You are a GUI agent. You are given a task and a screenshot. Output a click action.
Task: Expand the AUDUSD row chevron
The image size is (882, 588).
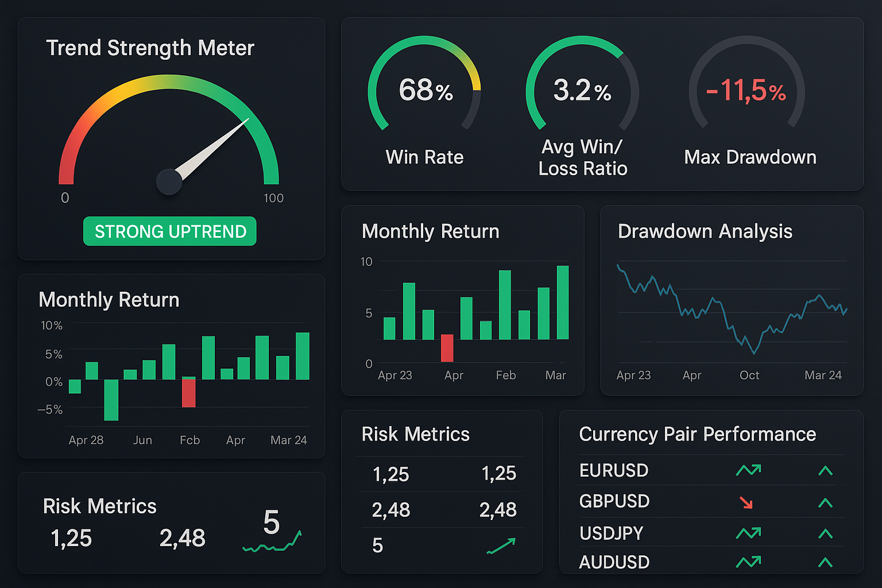(825, 562)
